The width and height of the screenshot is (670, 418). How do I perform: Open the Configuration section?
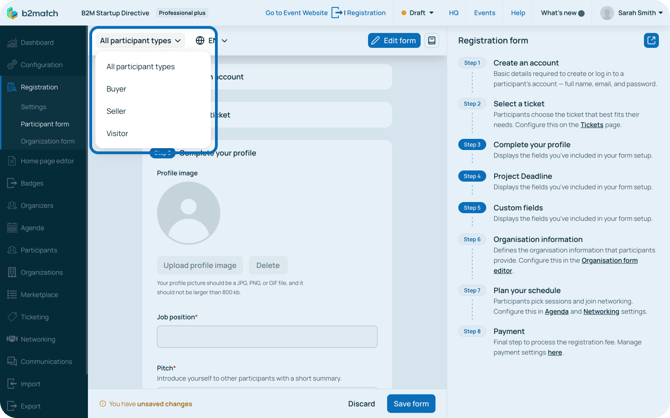coord(41,65)
